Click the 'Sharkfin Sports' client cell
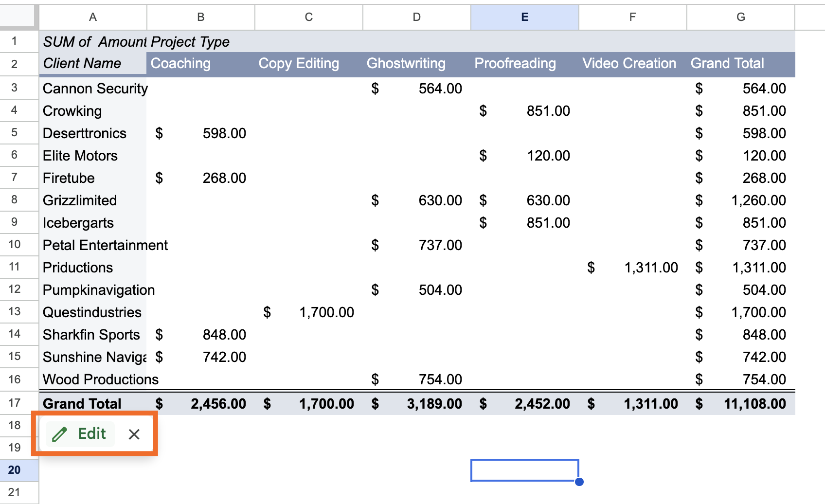Image resolution: width=825 pixels, height=504 pixels. (x=93, y=335)
